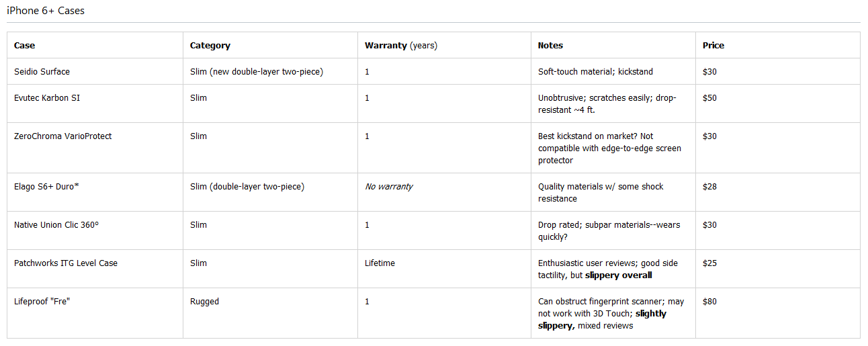Select the 'Lifetime' warranty cell

[x=380, y=263]
